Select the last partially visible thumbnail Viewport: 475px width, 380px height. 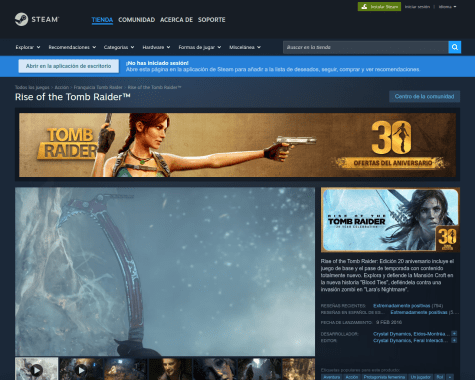pyautogui.click(x=299, y=369)
